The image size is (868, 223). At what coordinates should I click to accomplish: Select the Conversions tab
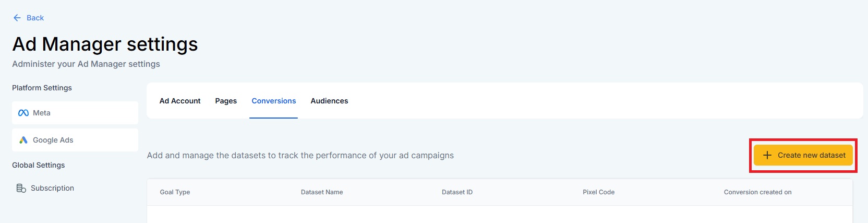(273, 101)
